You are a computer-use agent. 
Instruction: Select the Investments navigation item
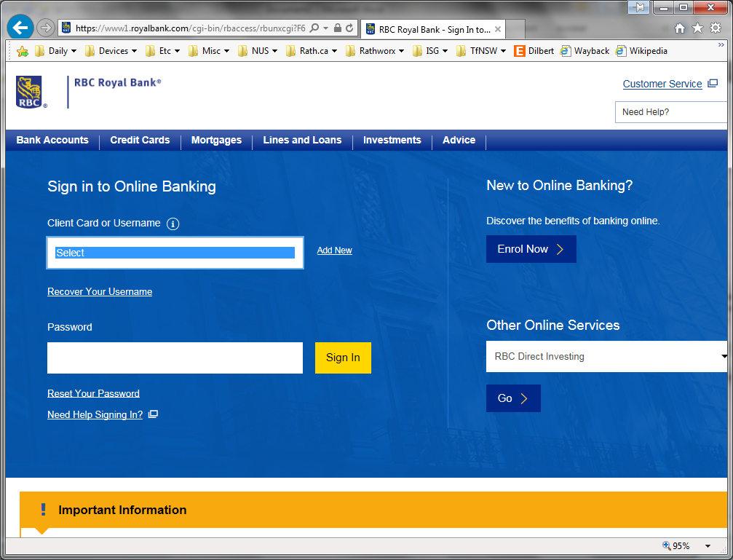[x=392, y=141]
